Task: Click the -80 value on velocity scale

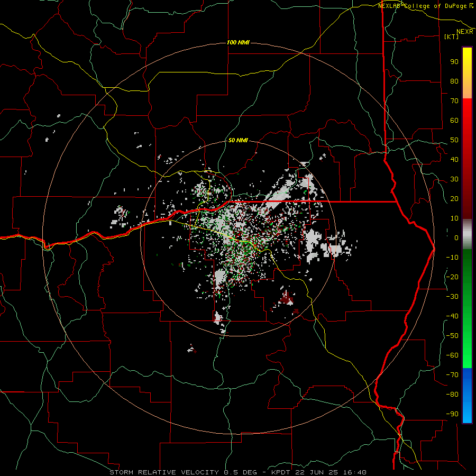Action: pyautogui.click(x=452, y=395)
